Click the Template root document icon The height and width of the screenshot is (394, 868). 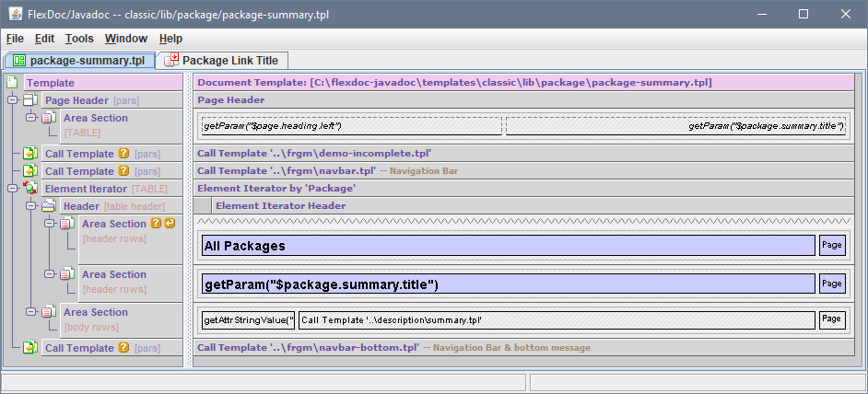point(12,83)
